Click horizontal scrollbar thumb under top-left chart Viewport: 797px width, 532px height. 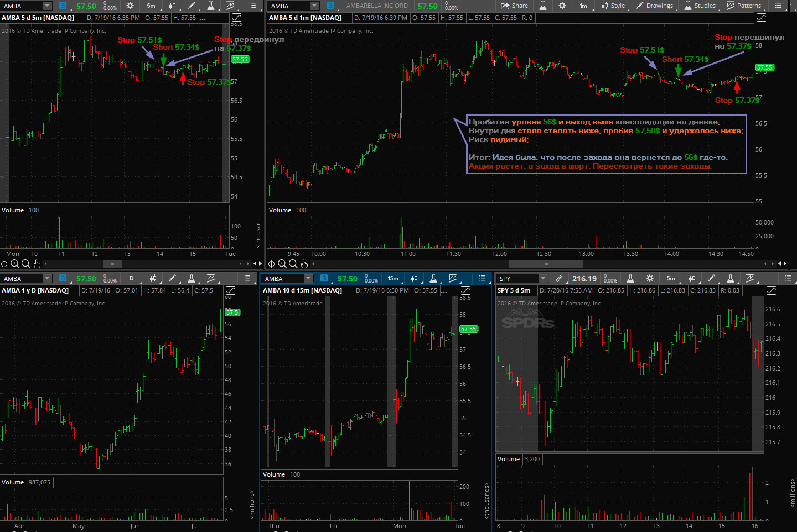point(113,264)
